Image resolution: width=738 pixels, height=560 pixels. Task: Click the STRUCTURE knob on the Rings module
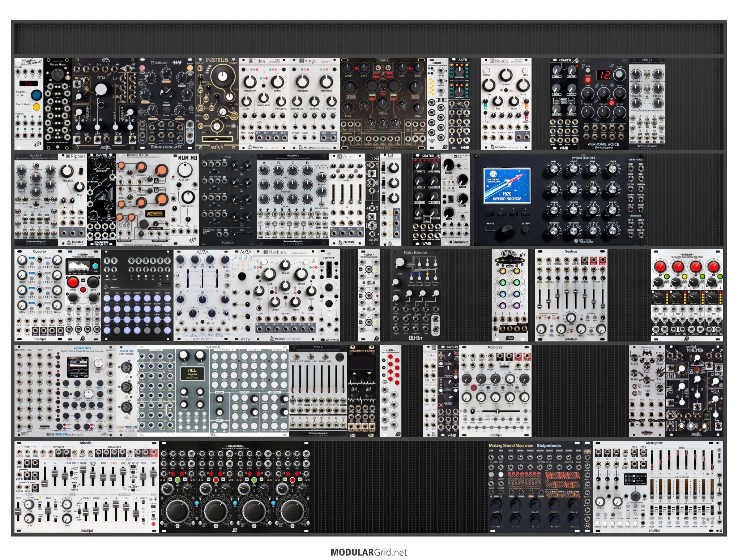[x=326, y=82]
